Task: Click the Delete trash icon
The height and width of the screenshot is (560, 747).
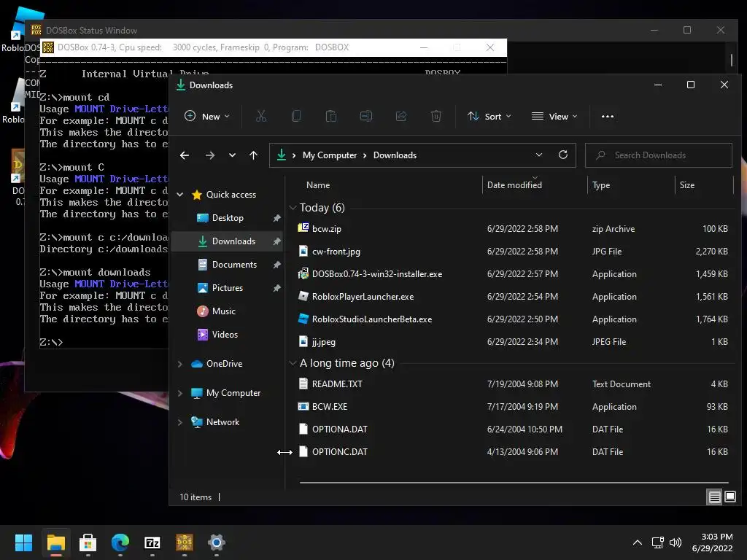Action: pos(436,116)
